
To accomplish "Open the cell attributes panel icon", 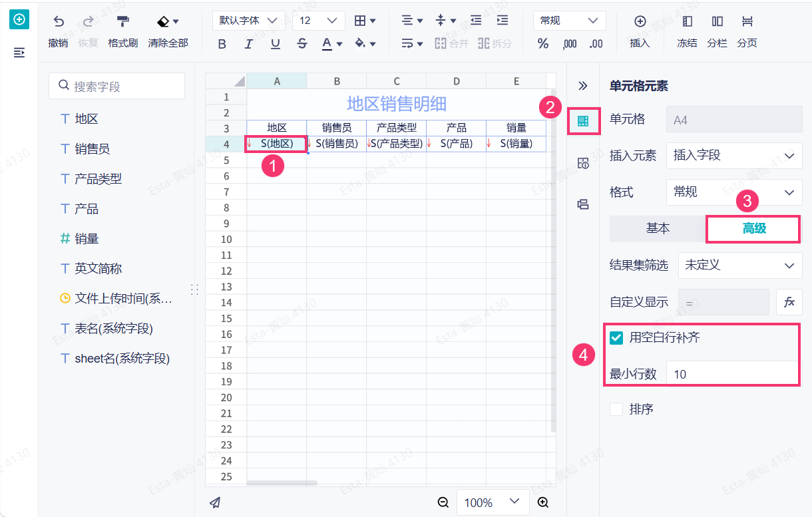I will pos(583,163).
